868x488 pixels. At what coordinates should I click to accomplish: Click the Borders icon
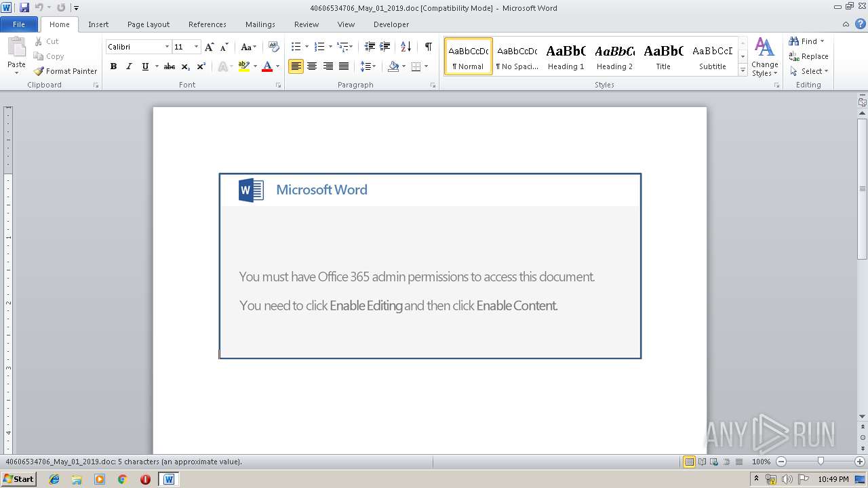click(x=416, y=66)
